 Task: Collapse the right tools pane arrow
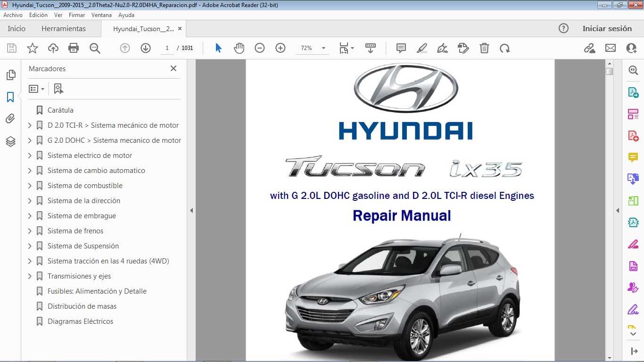tap(618, 210)
